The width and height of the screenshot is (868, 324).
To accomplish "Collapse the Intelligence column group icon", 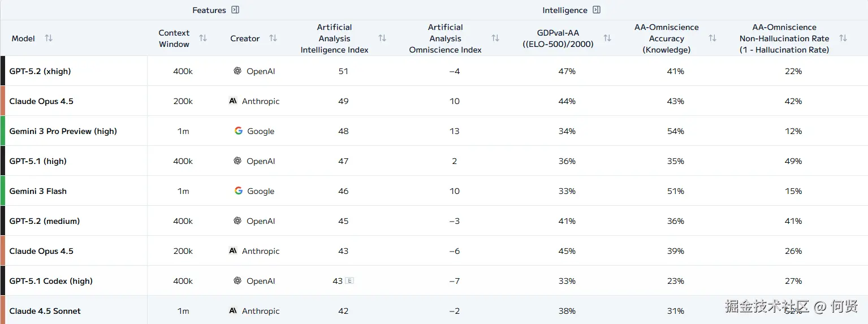I will (597, 10).
